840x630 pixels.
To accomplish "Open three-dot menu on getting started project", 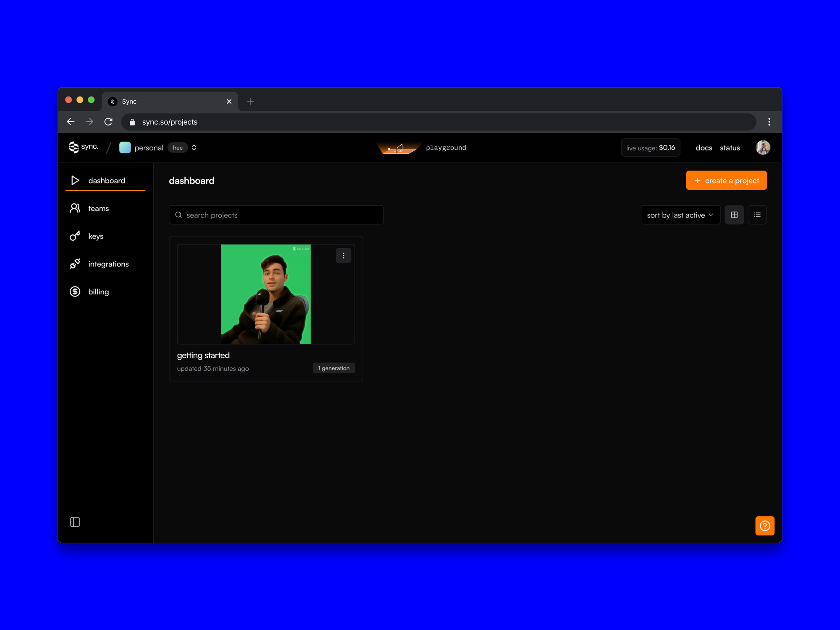I will click(x=343, y=255).
